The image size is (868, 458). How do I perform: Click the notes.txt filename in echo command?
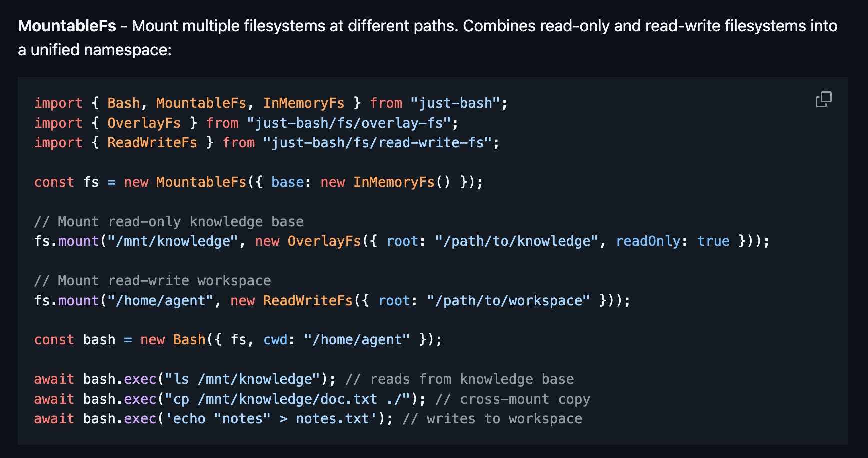pos(332,419)
